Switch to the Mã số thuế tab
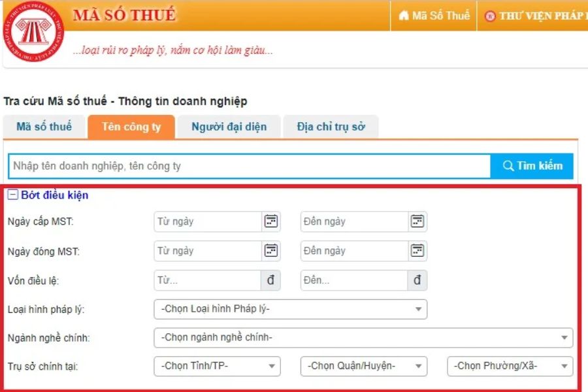The image size is (588, 392). (x=44, y=127)
